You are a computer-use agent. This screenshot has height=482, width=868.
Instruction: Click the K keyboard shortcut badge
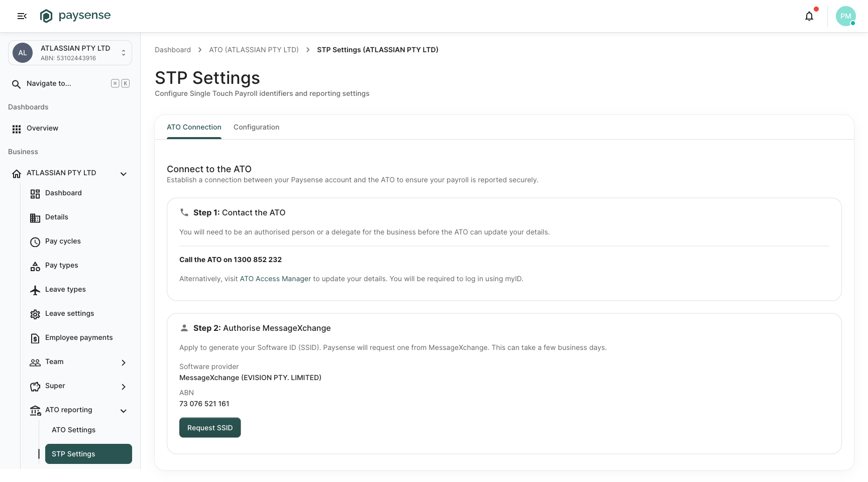click(126, 84)
